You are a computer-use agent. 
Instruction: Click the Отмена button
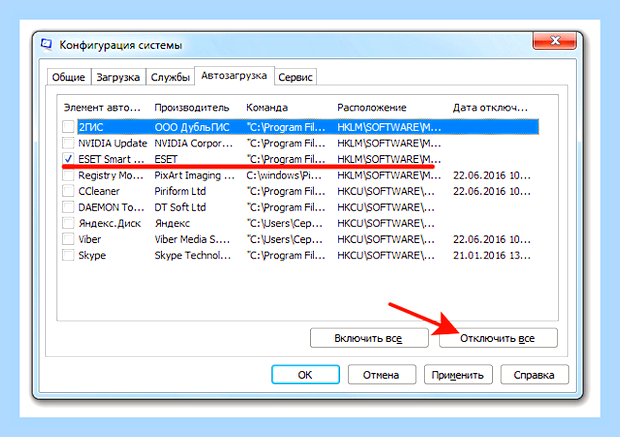pos(382,375)
